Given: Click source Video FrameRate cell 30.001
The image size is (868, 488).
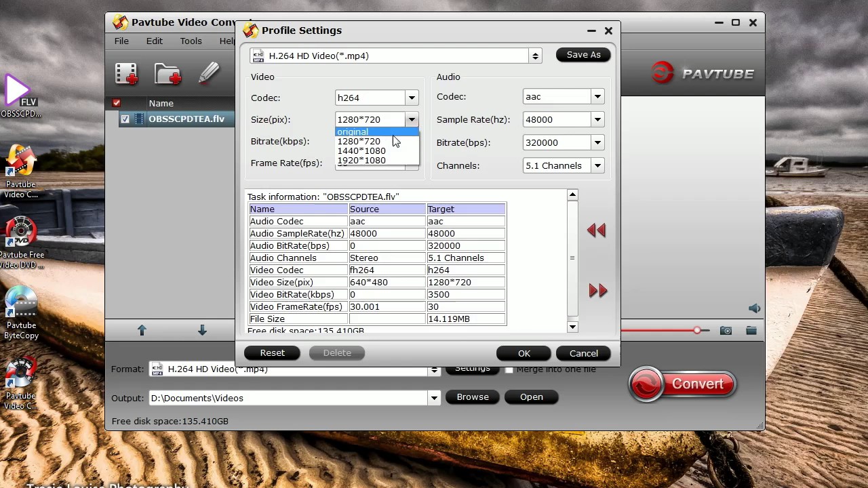Looking at the screenshot, I should pyautogui.click(x=387, y=307).
